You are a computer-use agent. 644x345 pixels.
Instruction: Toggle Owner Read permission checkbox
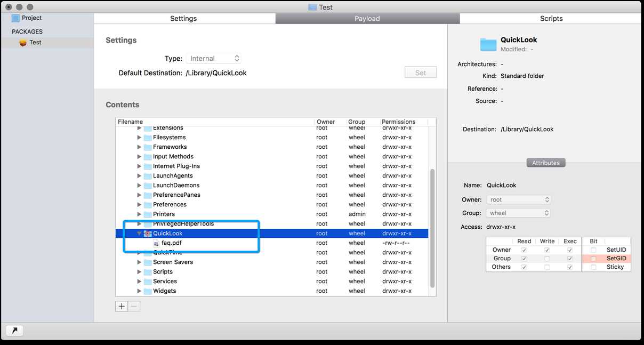(x=524, y=250)
